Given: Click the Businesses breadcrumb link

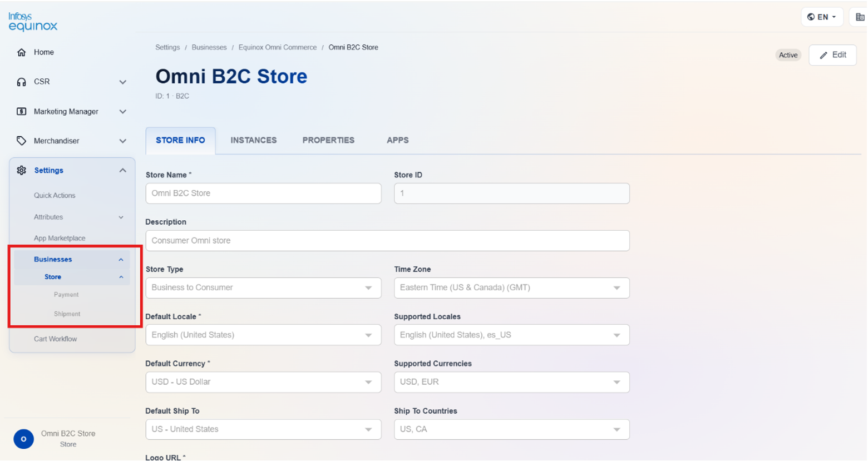Looking at the screenshot, I should point(209,47).
